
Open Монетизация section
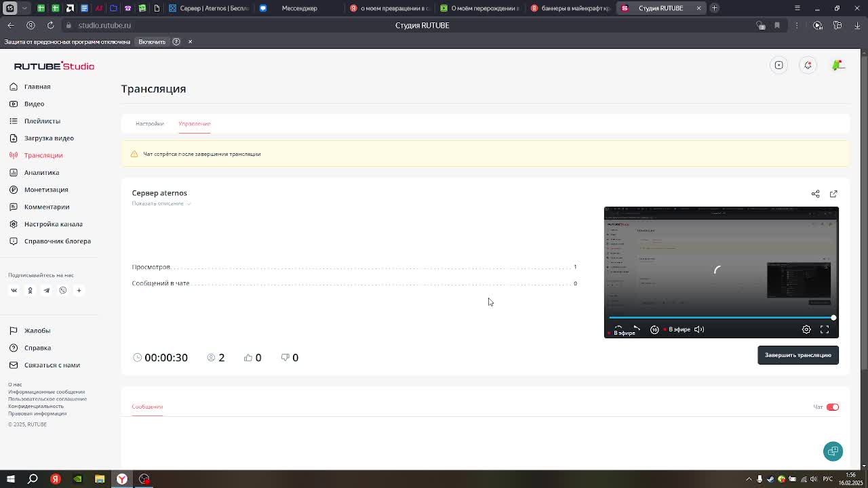pos(39,190)
